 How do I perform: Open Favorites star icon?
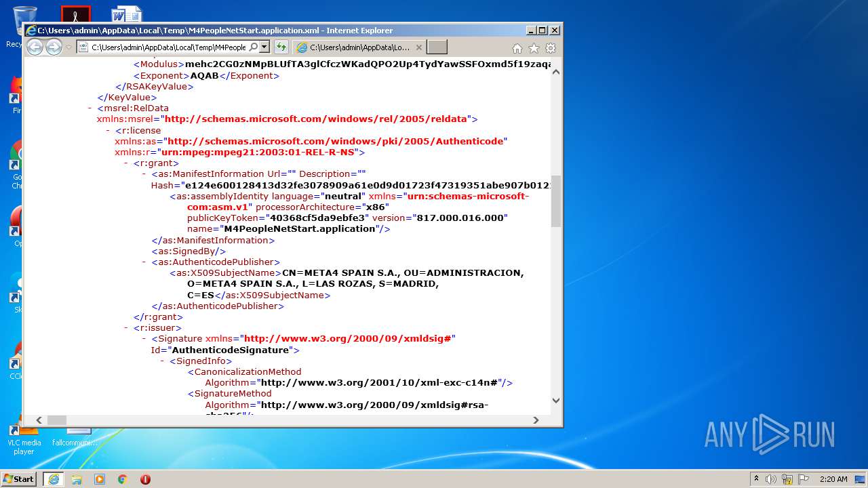pos(534,48)
